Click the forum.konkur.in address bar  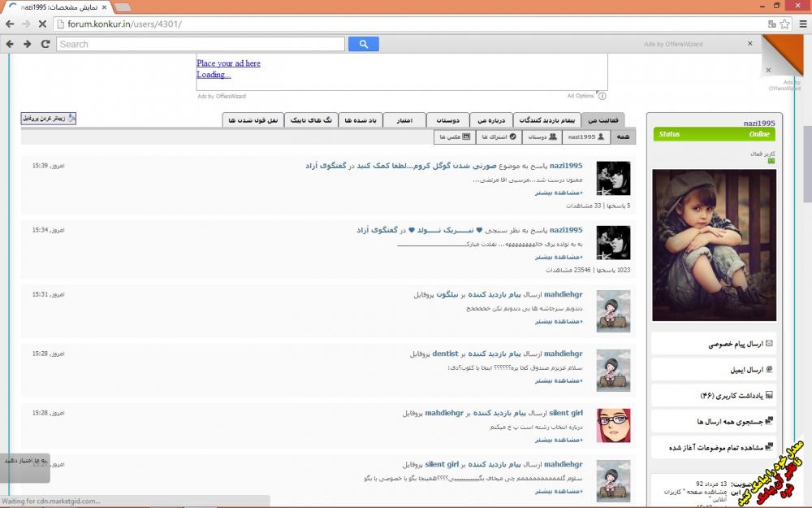(x=409, y=24)
